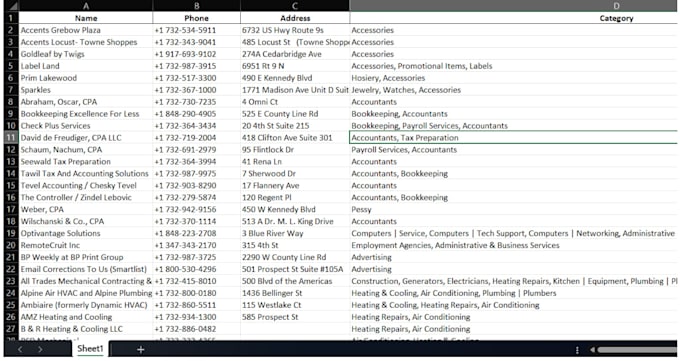The height and width of the screenshot is (361, 680).
Task: Select cell Tawil Tax And Accounting Solutions
Action: click(86, 174)
